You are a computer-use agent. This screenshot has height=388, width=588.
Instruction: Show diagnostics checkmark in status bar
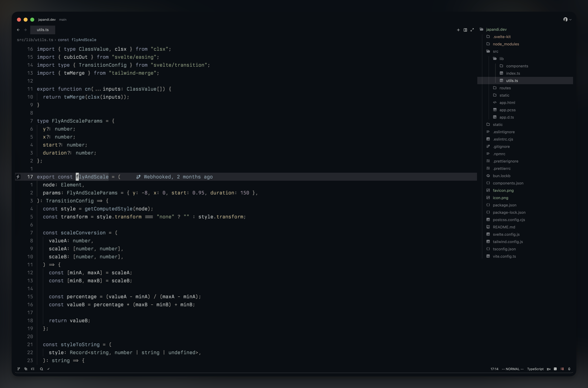pos(48,369)
